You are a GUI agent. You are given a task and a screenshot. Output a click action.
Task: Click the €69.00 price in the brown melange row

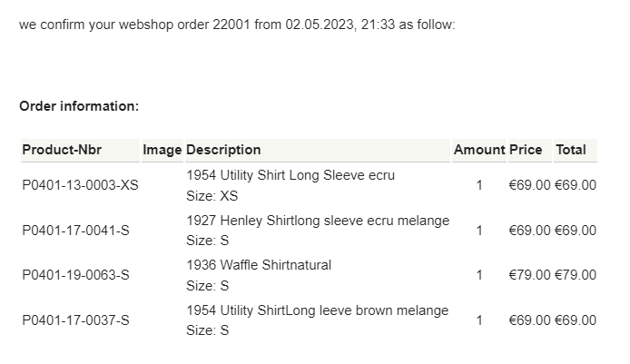(x=529, y=320)
